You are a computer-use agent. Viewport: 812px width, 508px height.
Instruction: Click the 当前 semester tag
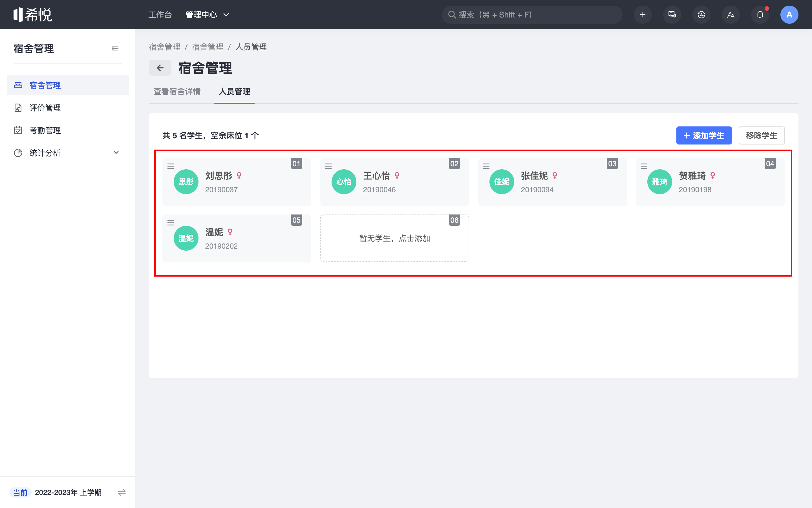[x=20, y=492]
